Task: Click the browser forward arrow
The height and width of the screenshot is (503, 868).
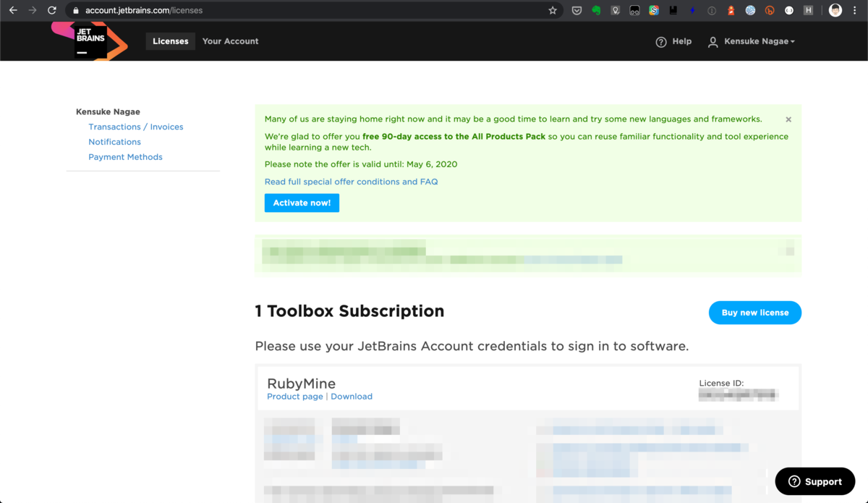Action: 33,10
